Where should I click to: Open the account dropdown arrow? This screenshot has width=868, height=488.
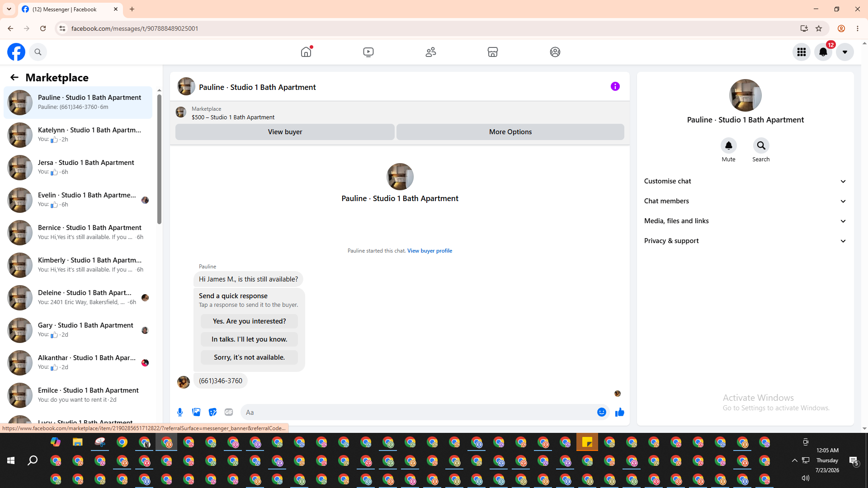(x=845, y=52)
